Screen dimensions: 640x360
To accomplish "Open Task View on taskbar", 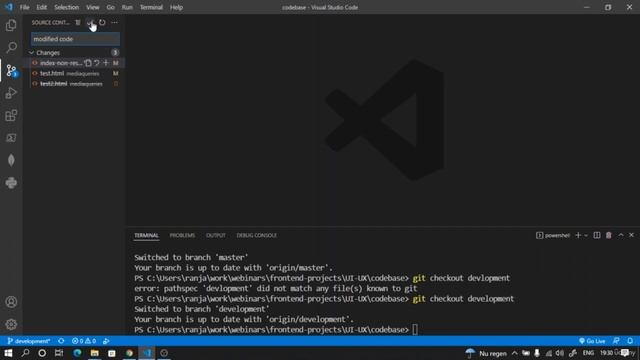I will (59, 353).
